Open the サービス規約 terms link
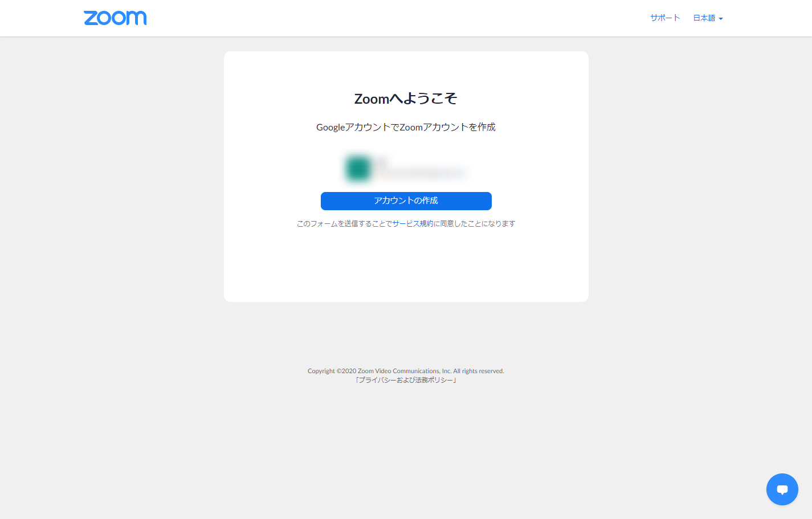812x519 pixels. point(413,224)
